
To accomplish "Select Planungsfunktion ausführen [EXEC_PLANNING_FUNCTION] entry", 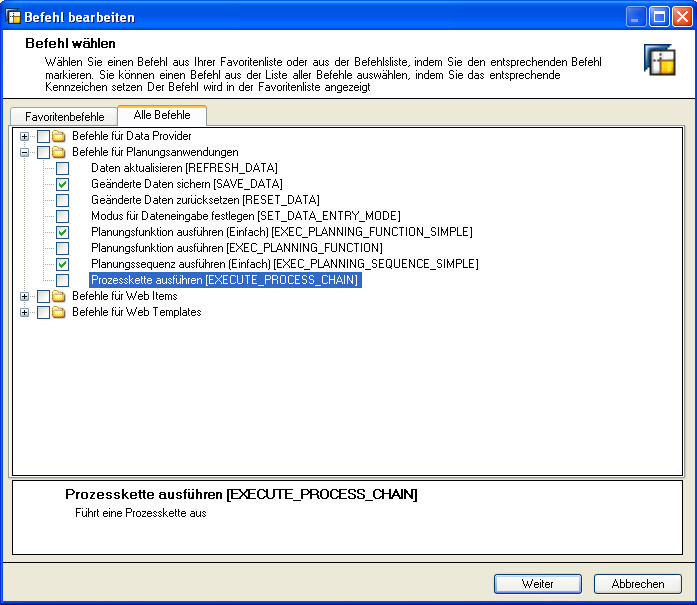I will pyautogui.click(x=236, y=248).
